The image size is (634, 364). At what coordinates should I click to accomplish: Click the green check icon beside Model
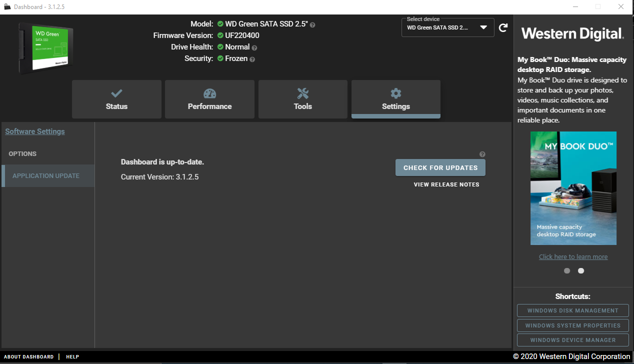coord(220,24)
